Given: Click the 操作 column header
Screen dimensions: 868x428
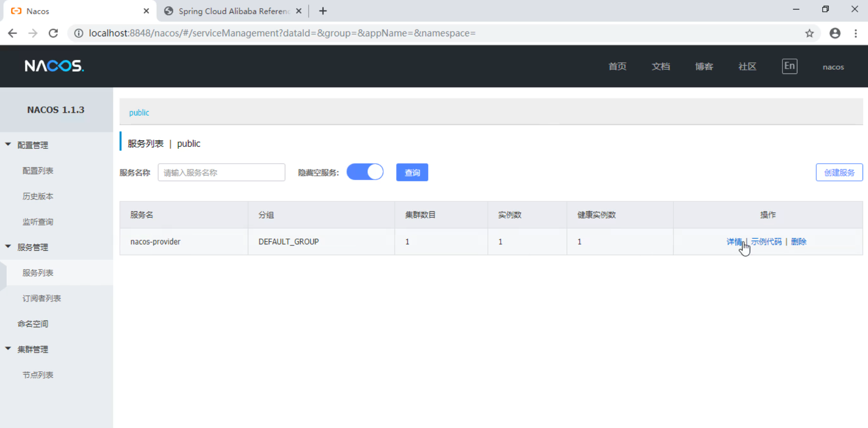Looking at the screenshot, I should 768,215.
